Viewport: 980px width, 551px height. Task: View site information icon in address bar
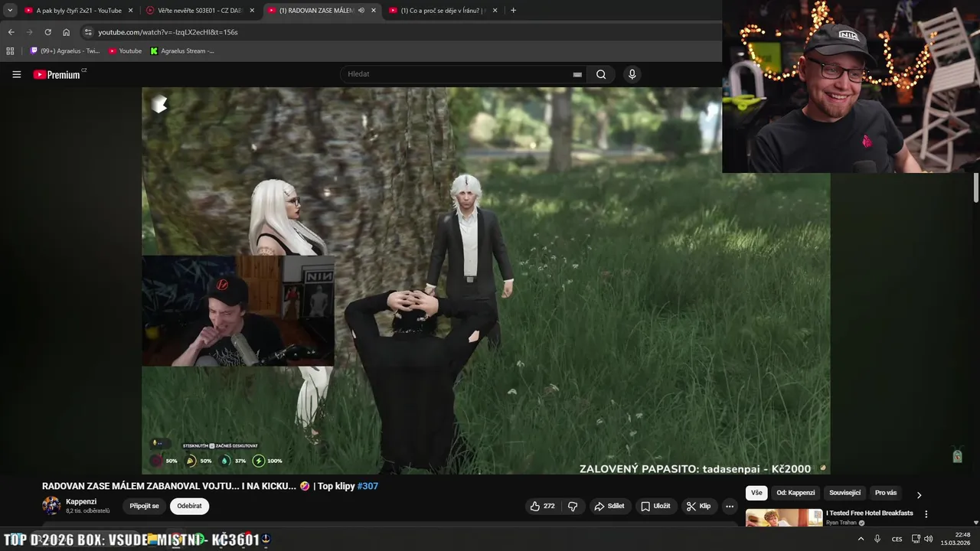(x=88, y=32)
